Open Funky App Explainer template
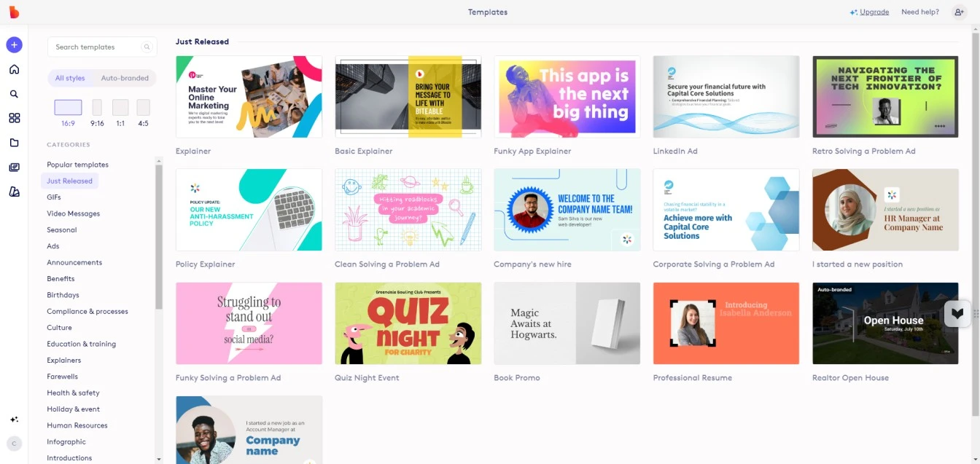980x464 pixels. click(567, 97)
